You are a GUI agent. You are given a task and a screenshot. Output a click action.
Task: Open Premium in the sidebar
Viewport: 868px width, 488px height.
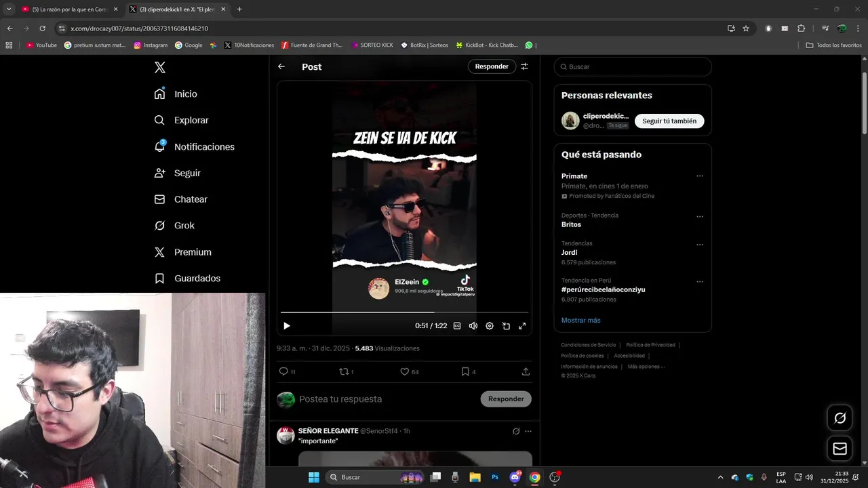pos(182,252)
